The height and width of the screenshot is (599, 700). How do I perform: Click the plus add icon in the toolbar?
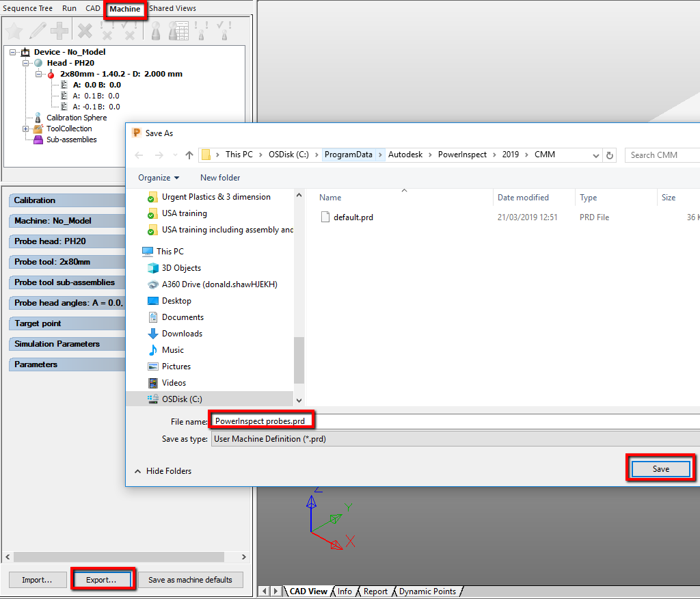(x=61, y=30)
